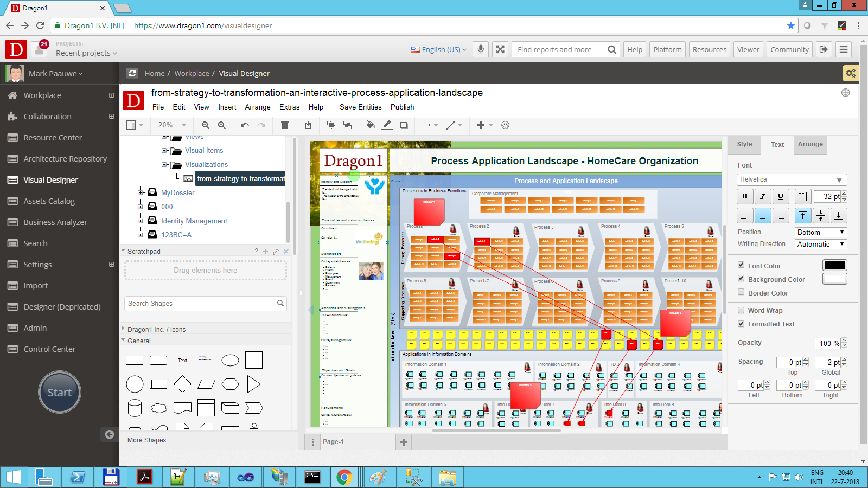Image resolution: width=868 pixels, height=488 pixels.
Task: Click the Delete trash icon on the toolbar
Action: click(284, 125)
